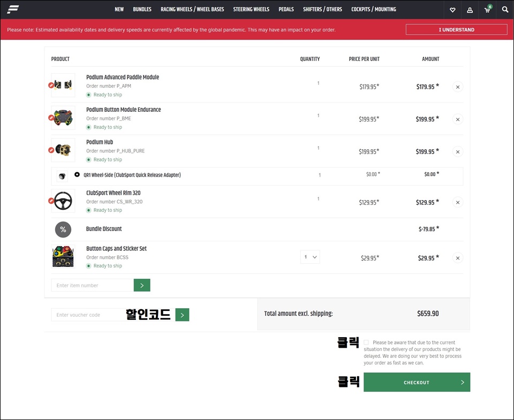Click the Bundle Discount percent icon
This screenshot has height=420, width=514.
pyautogui.click(x=63, y=230)
